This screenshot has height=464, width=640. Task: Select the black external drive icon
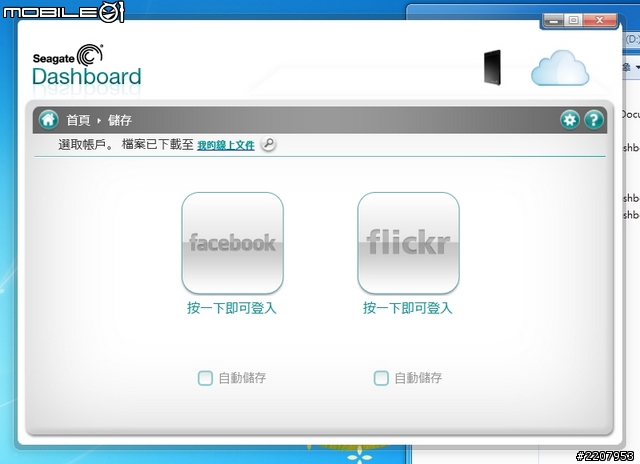click(x=493, y=67)
